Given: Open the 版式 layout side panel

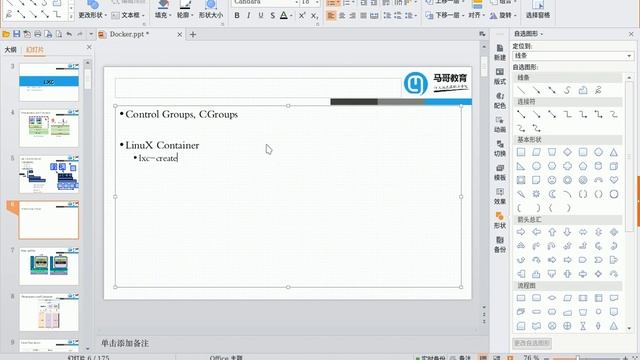Looking at the screenshot, I should click(x=500, y=77).
